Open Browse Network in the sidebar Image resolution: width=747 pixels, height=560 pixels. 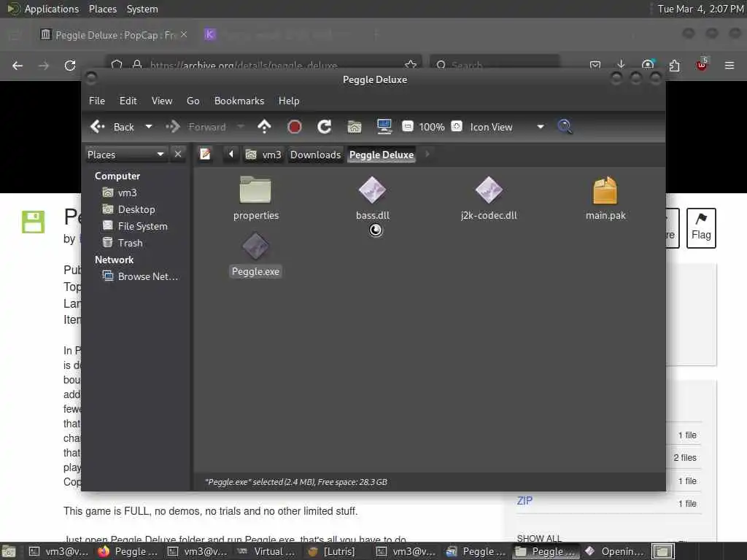tap(141, 276)
